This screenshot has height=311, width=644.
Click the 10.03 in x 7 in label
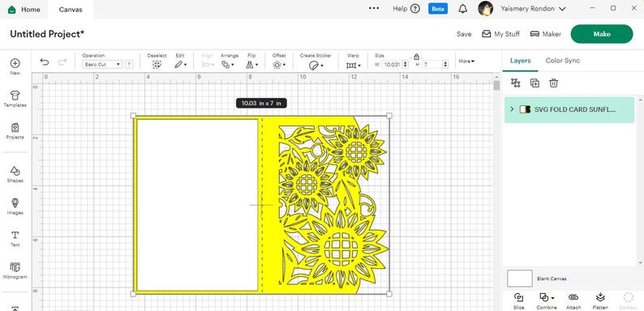click(261, 104)
